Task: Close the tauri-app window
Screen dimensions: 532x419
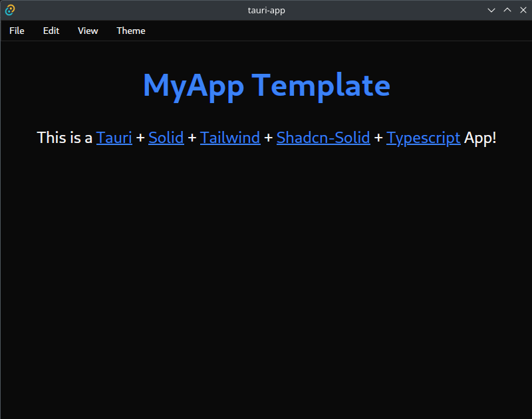Action: click(x=523, y=10)
